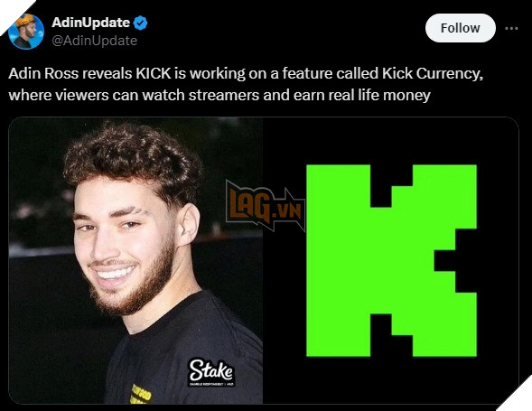The image size is (532, 411).
Task: Select the tweet's first line about Kick Currency
Action: [x=246, y=73]
